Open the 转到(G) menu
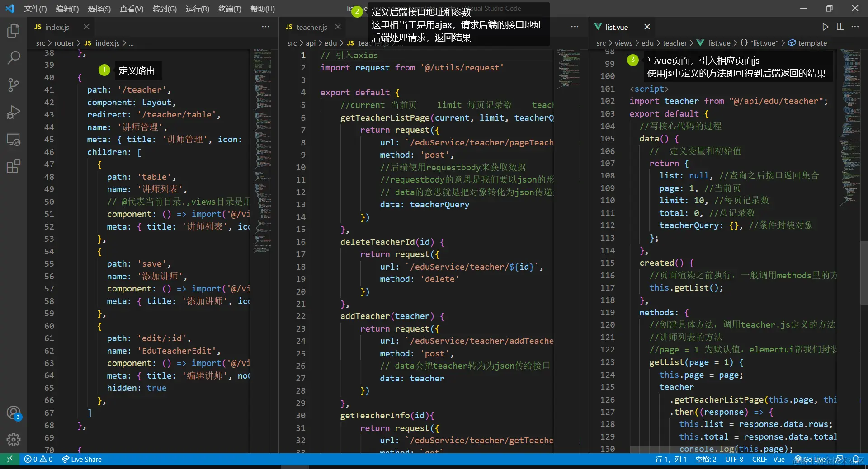Image resolution: width=868 pixels, height=469 pixels. pos(165,9)
